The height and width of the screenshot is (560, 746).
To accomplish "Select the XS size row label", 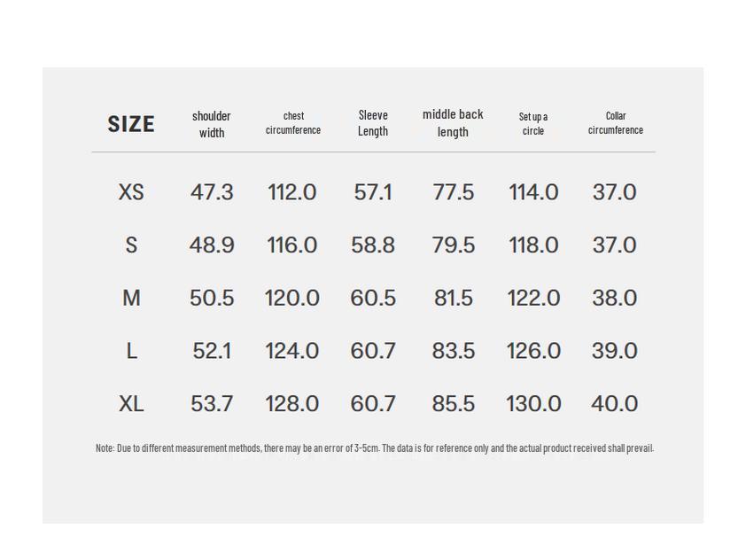I will [x=131, y=192].
